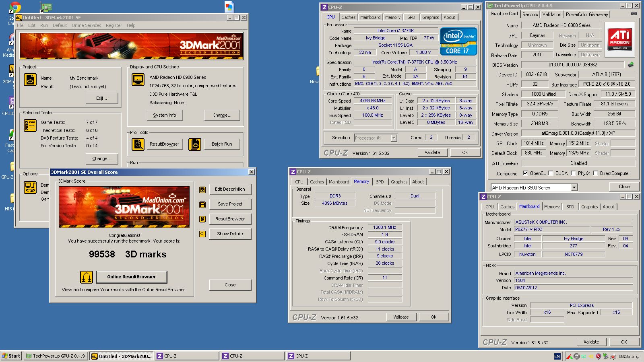Open the desktop file icon above the CPU-Z windows
Screen dimensions: 644x362
[229, 6]
